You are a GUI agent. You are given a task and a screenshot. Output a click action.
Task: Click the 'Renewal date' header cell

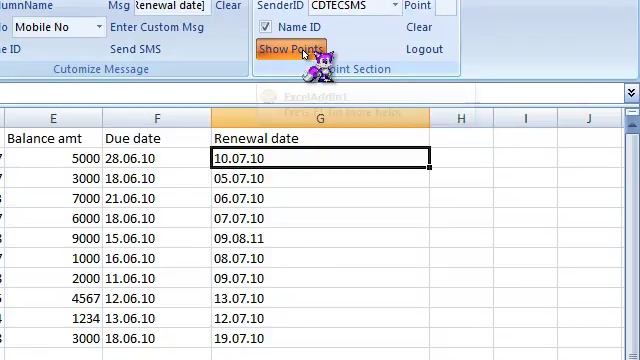click(x=320, y=138)
